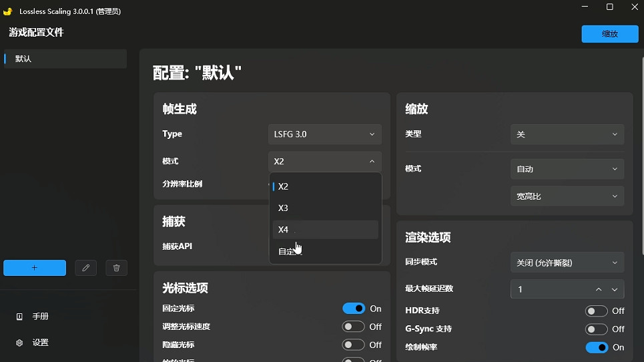Viewport: 644px width, 362px height.
Task: Open the Type LSFG 3.0 dropdown
Action: (x=325, y=134)
